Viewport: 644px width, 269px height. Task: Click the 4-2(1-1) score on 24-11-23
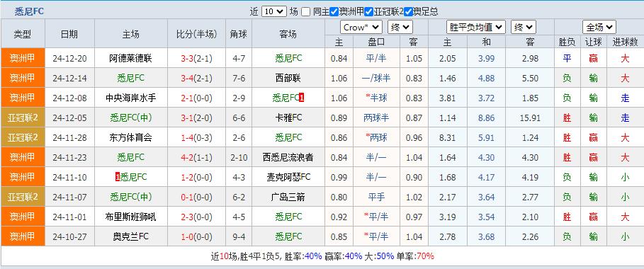tap(196, 157)
